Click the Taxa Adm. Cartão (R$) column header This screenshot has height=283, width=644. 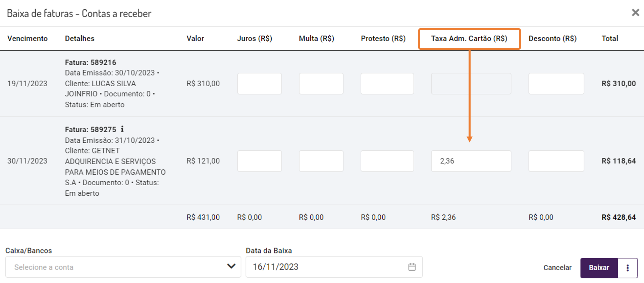[469, 39]
